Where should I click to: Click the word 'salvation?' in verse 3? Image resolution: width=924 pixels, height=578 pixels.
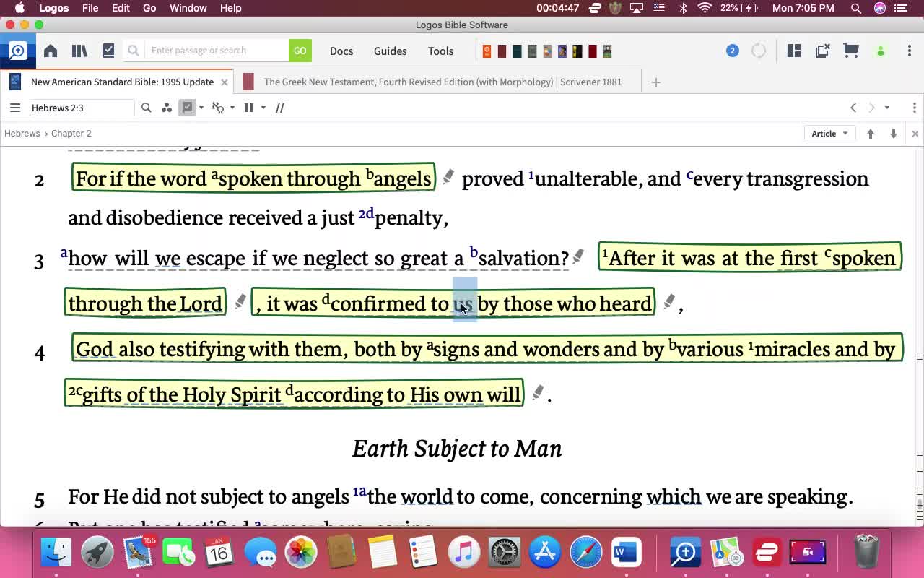(524, 258)
